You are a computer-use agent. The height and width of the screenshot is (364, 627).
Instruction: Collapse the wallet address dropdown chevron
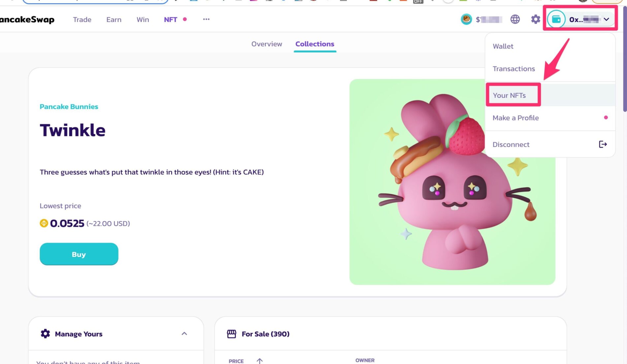pyautogui.click(x=606, y=19)
